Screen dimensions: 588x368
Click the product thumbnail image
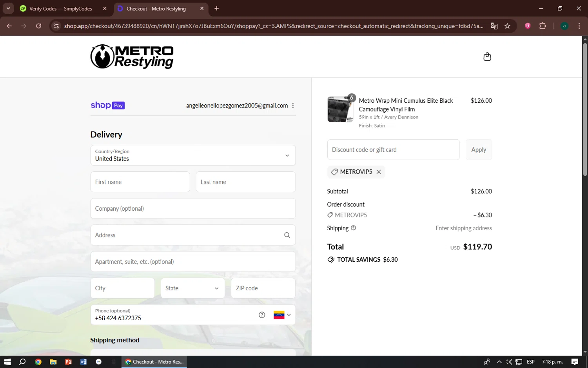click(340, 109)
